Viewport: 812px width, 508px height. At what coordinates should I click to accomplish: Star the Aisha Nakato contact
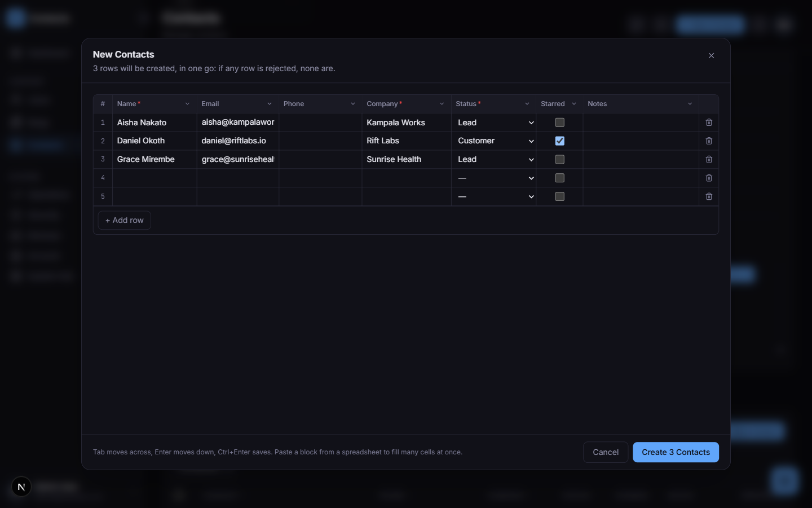tap(560, 122)
